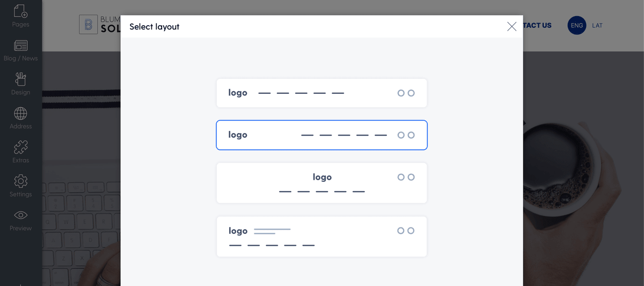The width and height of the screenshot is (644, 286).
Task: Choose layout with logo and right-aligned menu
Action: 321,135
